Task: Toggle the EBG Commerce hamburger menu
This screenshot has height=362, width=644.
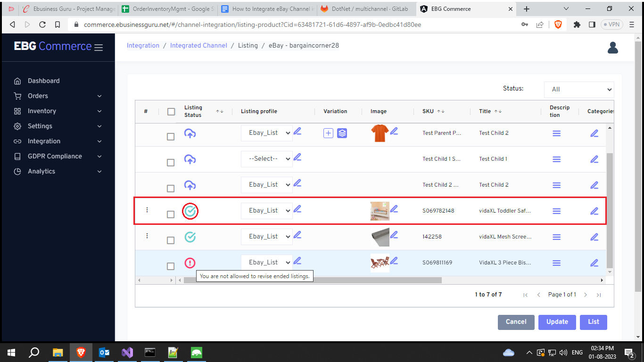Action: 99,47
